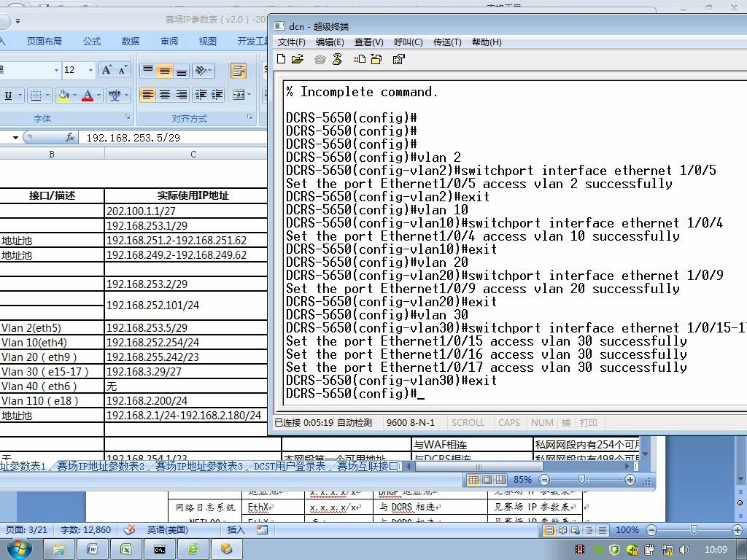Click Disconnect icon in HyperTerminal toolbar

(x=337, y=59)
